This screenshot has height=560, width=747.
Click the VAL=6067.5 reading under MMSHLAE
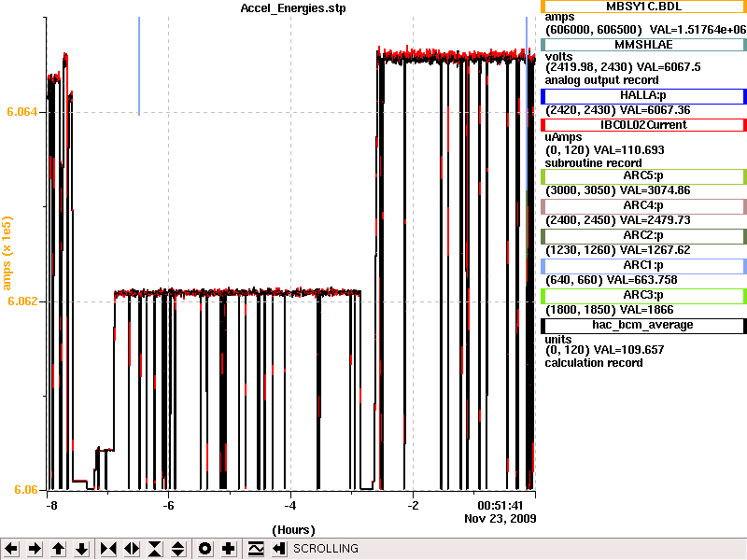tap(669, 67)
